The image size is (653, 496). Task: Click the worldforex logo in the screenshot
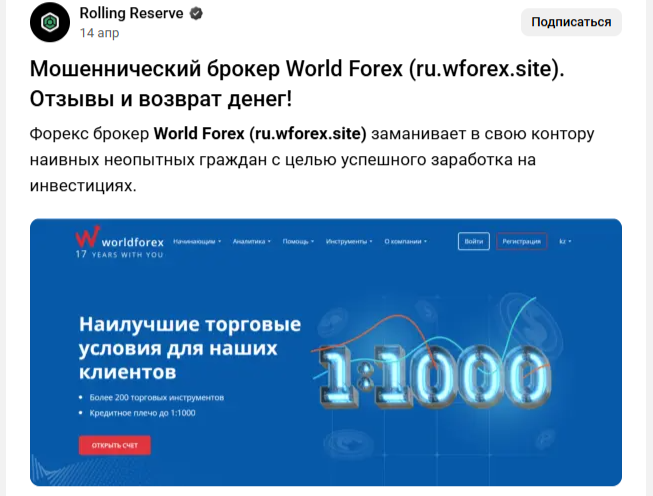119,238
